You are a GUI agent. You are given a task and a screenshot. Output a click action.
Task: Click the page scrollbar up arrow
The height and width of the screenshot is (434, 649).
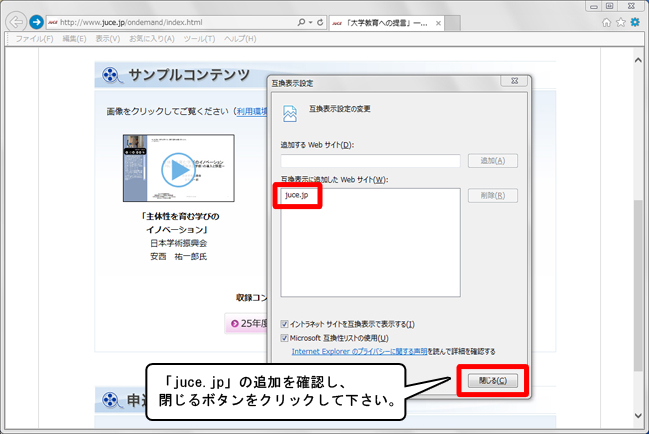point(638,60)
